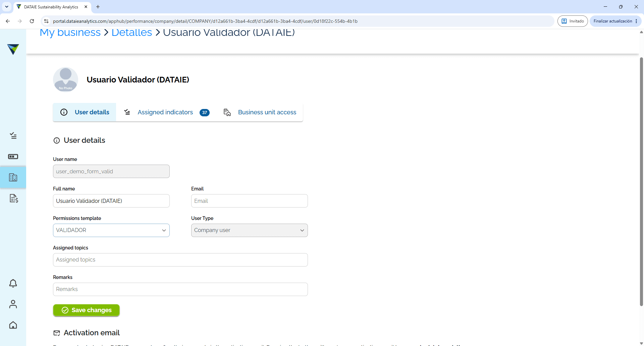Click the 37 indicators count badge

tap(205, 113)
